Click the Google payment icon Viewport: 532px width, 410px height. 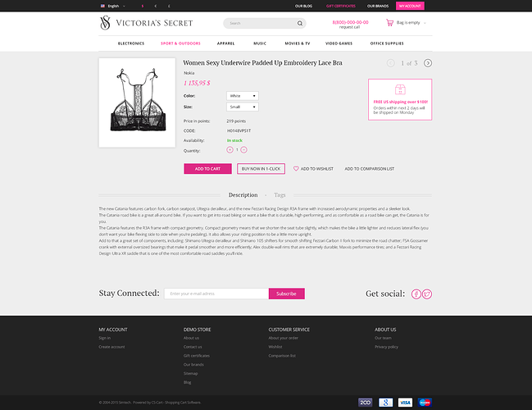point(386,403)
